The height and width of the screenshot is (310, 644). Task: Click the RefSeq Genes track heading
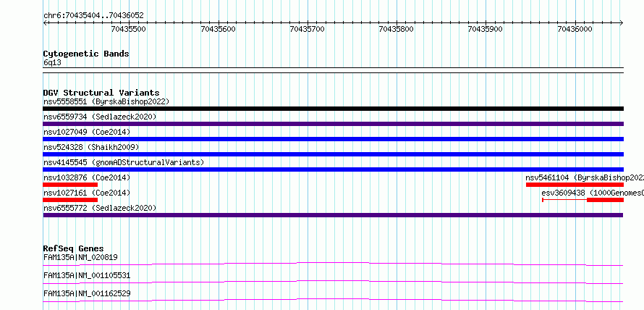(x=74, y=248)
